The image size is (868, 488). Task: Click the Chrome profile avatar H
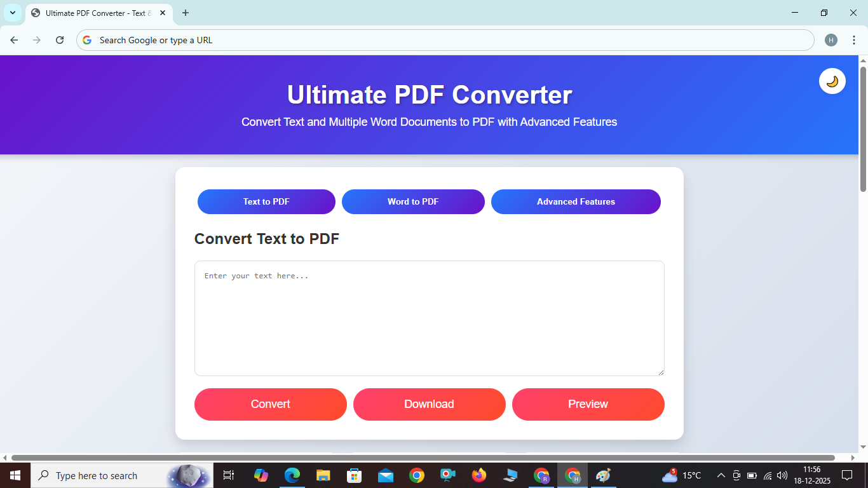click(x=831, y=39)
